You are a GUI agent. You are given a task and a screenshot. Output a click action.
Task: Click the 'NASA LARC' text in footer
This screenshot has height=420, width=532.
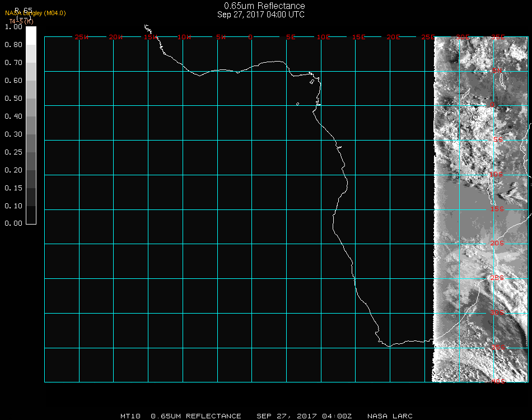point(390,416)
